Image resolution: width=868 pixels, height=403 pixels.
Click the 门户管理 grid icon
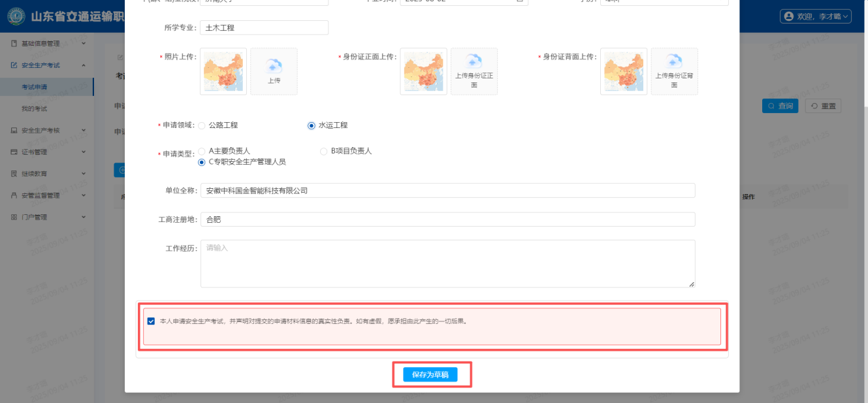click(x=14, y=217)
